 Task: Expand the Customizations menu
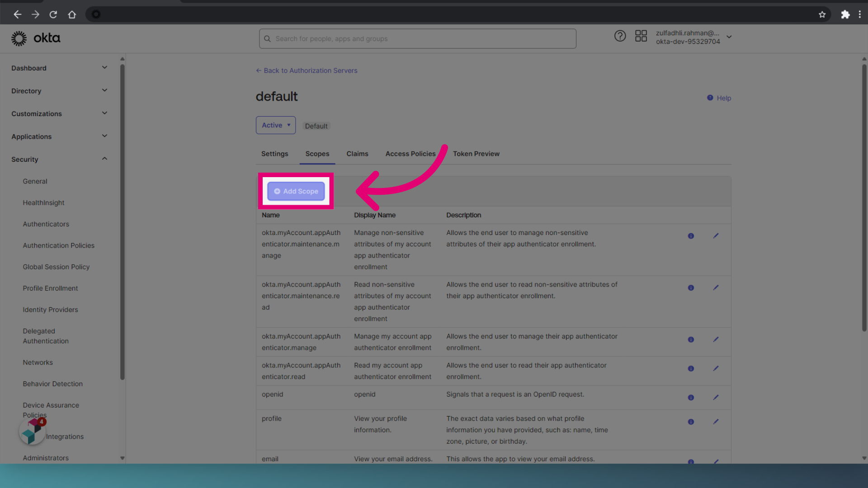click(60, 114)
